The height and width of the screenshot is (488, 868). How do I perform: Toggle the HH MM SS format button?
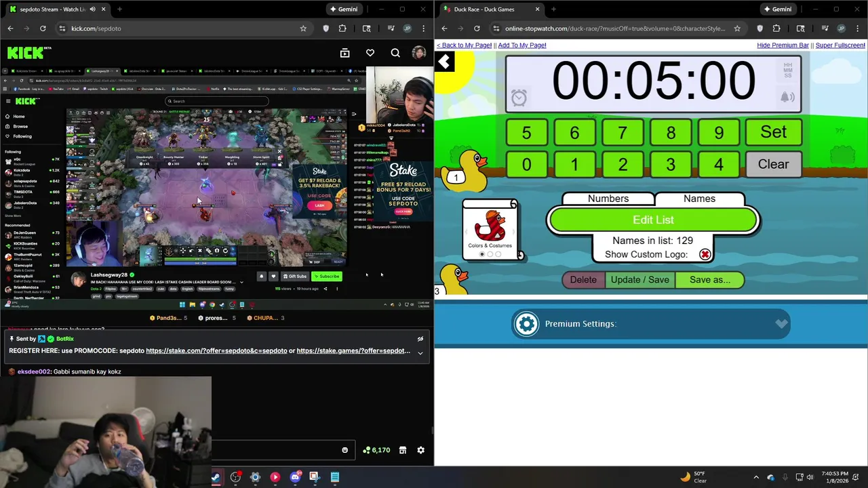coord(788,69)
